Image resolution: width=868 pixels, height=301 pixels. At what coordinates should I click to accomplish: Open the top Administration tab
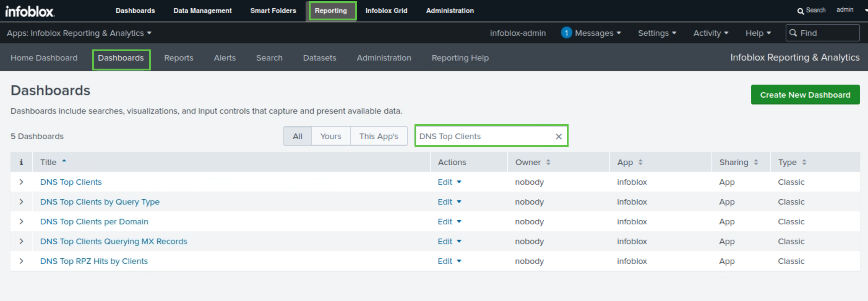point(450,11)
